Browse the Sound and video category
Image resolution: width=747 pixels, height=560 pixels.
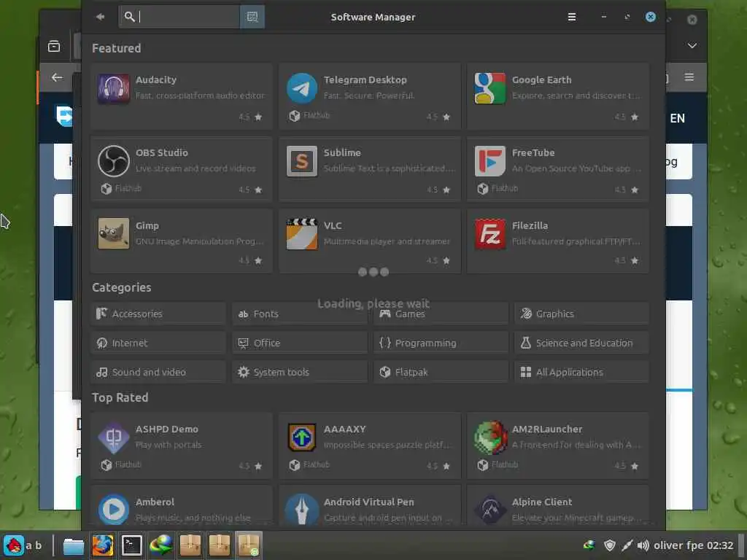click(158, 372)
